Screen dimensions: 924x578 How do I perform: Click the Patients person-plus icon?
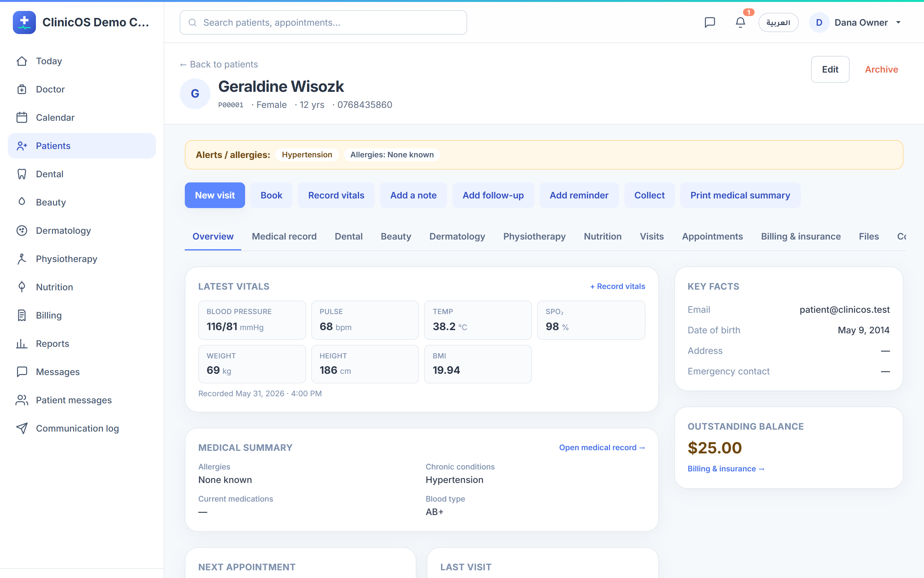pos(22,146)
